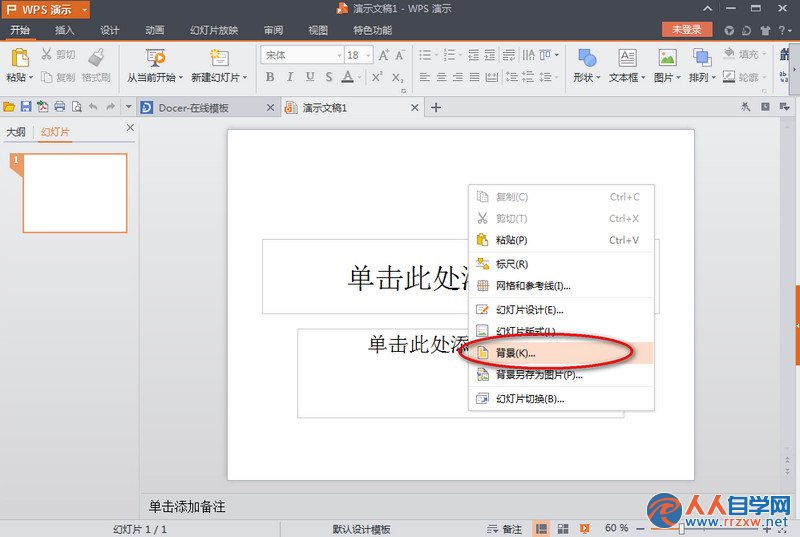Choose 网格和参考线 in context menu

561,286
